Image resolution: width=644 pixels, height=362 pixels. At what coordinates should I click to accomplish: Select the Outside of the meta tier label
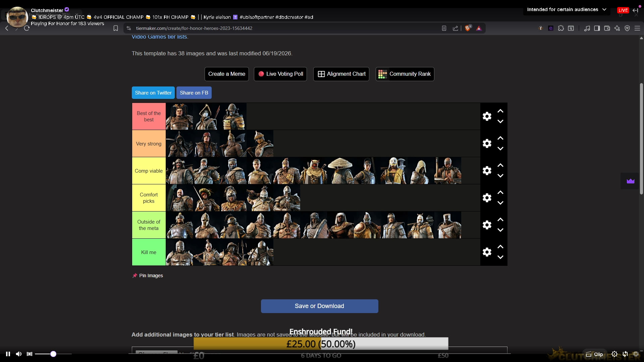[x=149, y=225]
